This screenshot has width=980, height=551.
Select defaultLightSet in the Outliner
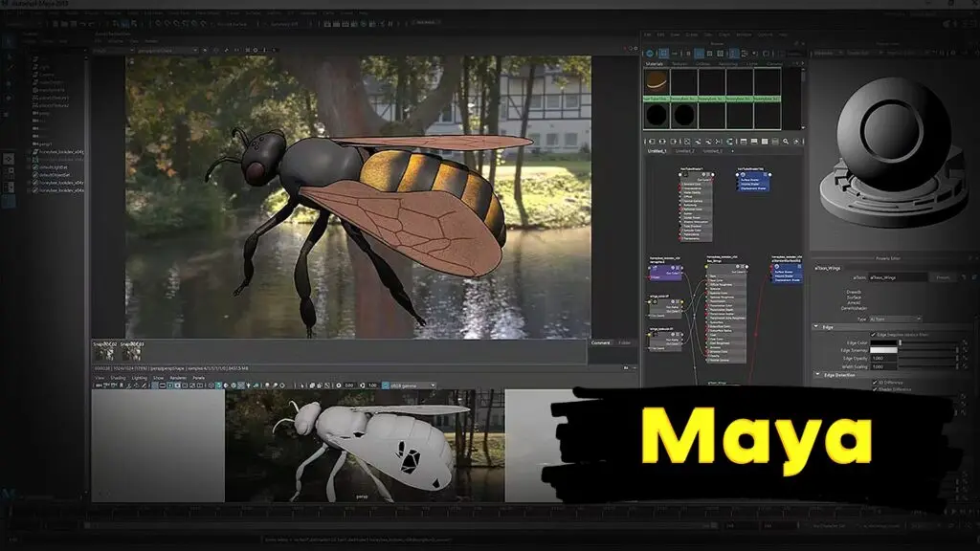click(x=54, y=166)
